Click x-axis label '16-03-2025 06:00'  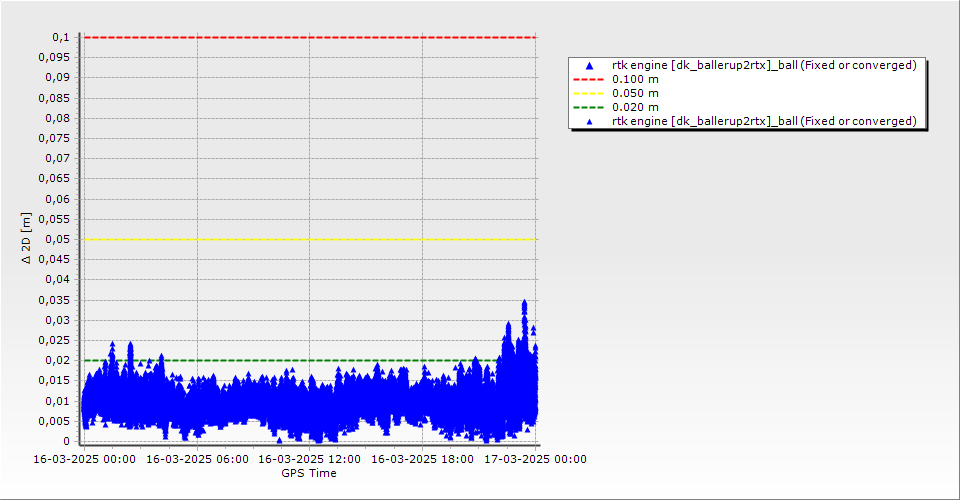[197, 459]
